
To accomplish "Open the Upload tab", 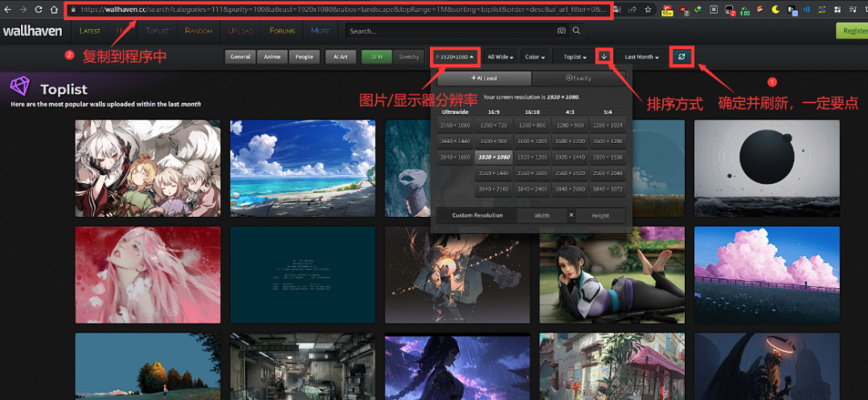I will [241, 31].
